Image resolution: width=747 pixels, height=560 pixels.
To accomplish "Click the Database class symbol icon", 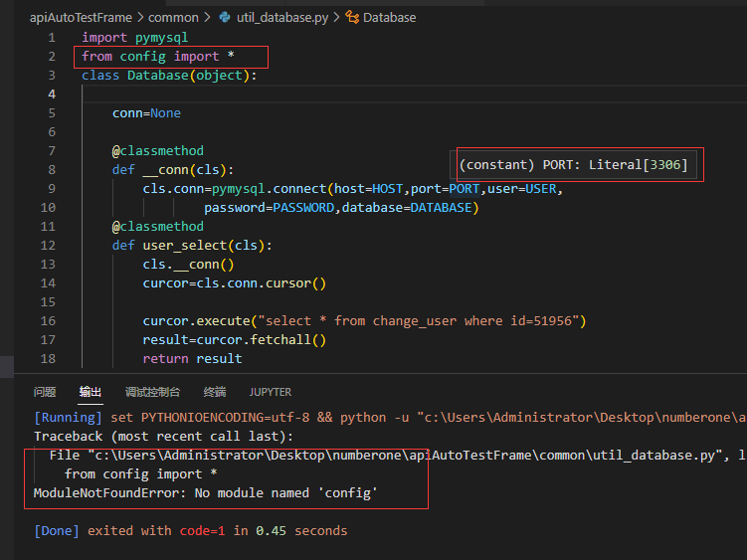I will (352, 17).
